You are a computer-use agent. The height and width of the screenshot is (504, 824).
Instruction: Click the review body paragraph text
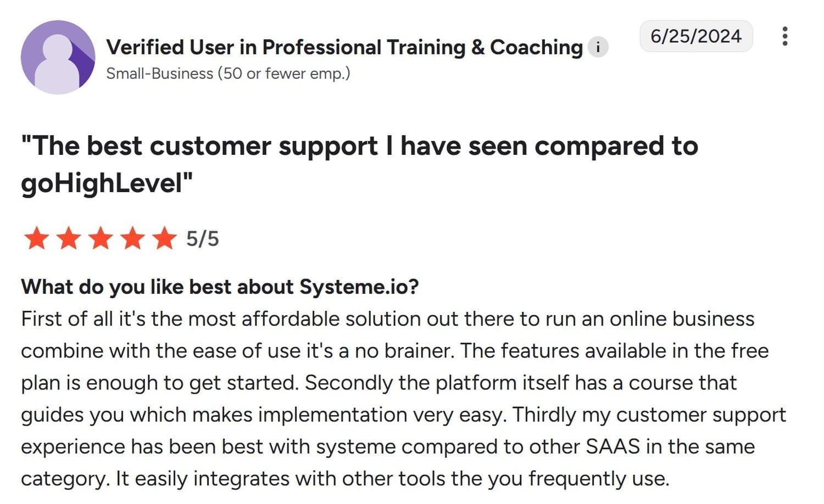tap(385, 398)
